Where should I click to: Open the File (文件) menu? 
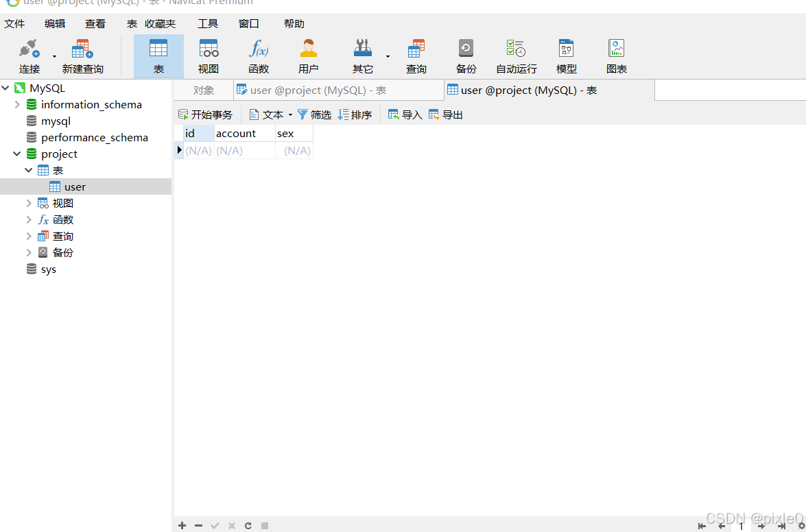[x=14, y=23]
